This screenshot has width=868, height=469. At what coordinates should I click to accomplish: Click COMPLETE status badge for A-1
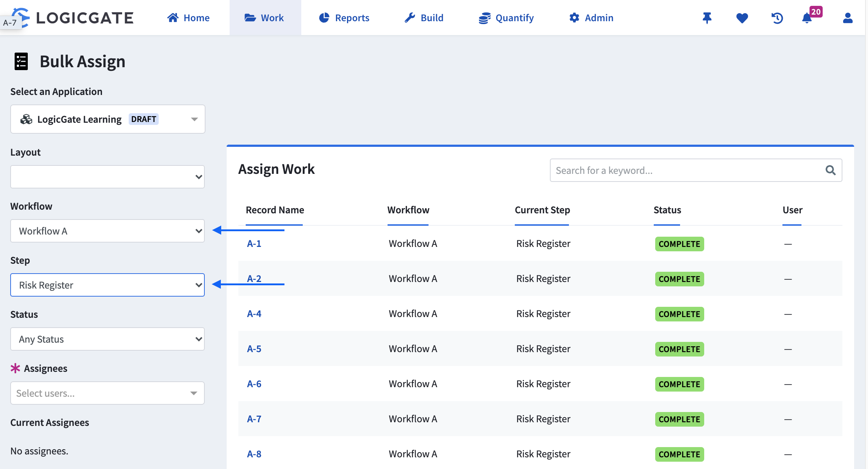[679, 244]
